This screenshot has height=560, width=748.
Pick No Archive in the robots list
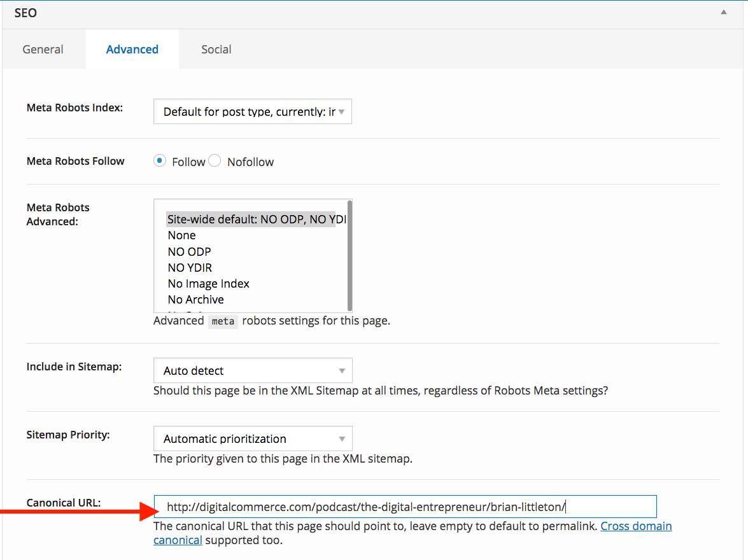(195, 300)
